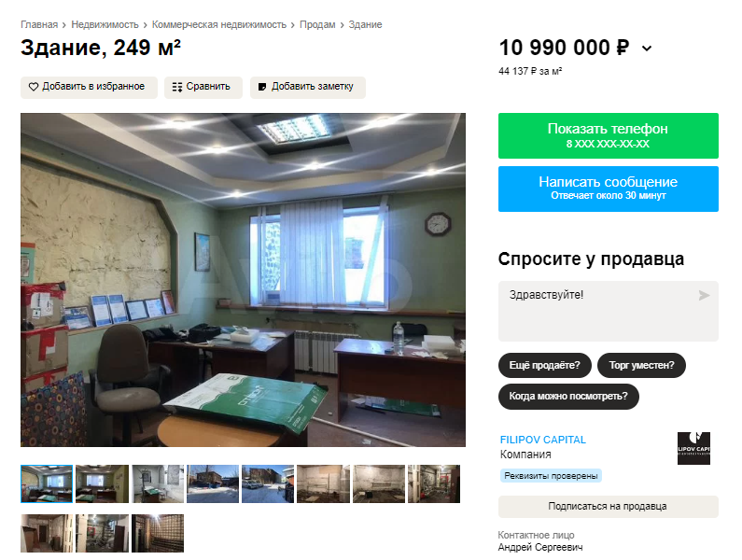This screenshot has height=560, width=742.
Task: Select Когда можно посмотреть? quick question
Action: click(x=568, y=397)
